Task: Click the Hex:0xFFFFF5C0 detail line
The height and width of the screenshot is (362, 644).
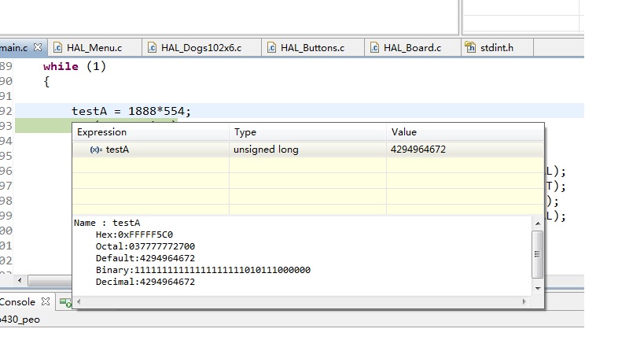Action: click(134, 235)
